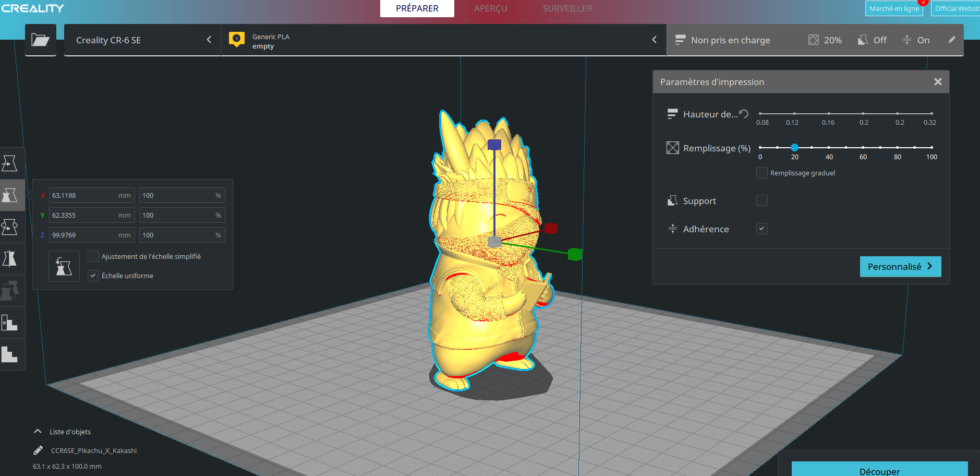This screenshot has width=980, height=476.
Task: Click the layer height profile icon in header
Action: 680,40
